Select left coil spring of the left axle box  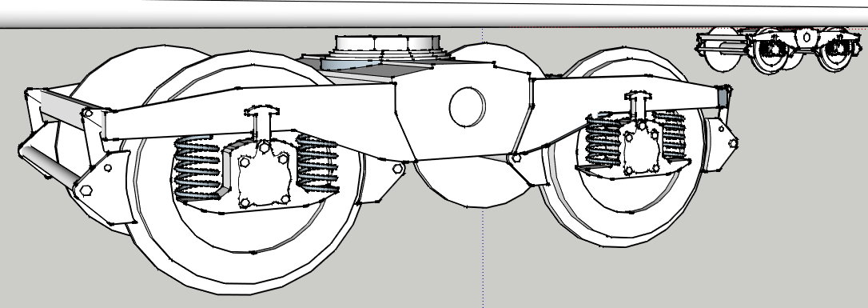pyautogui.click(x=197, y=169)
